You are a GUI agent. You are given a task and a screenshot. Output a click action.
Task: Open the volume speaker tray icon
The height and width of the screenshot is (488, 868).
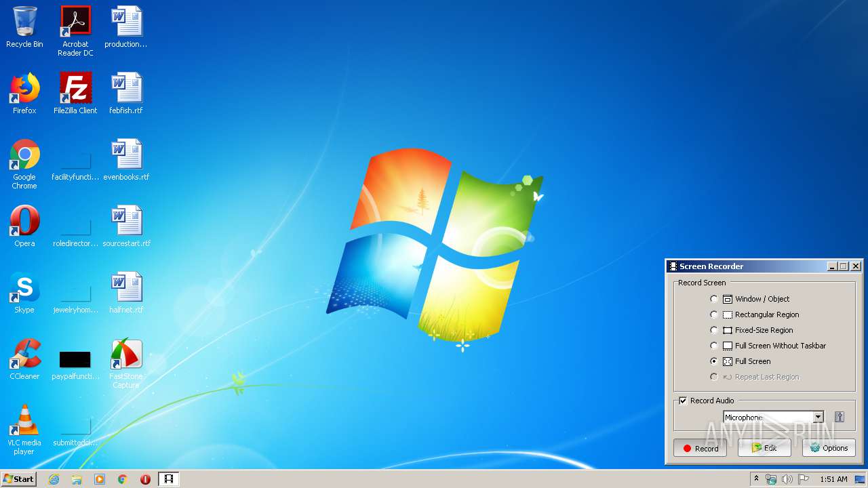787,479
